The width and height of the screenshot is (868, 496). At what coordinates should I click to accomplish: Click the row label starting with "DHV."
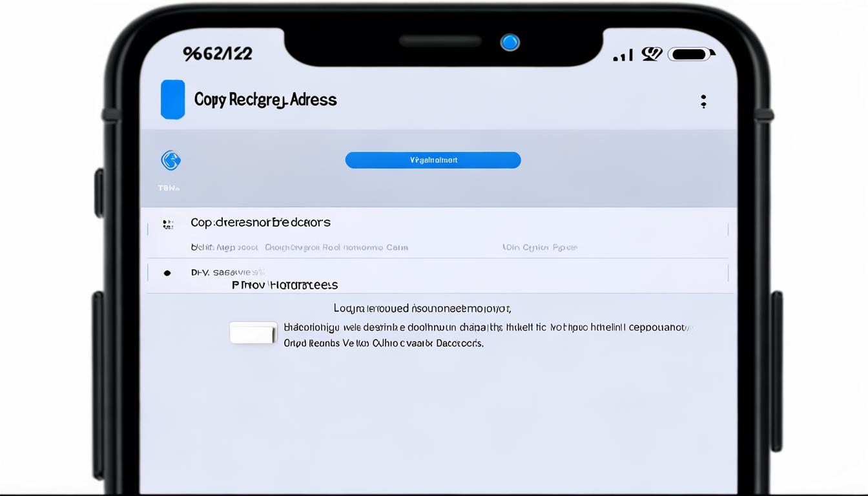point(229,273)
